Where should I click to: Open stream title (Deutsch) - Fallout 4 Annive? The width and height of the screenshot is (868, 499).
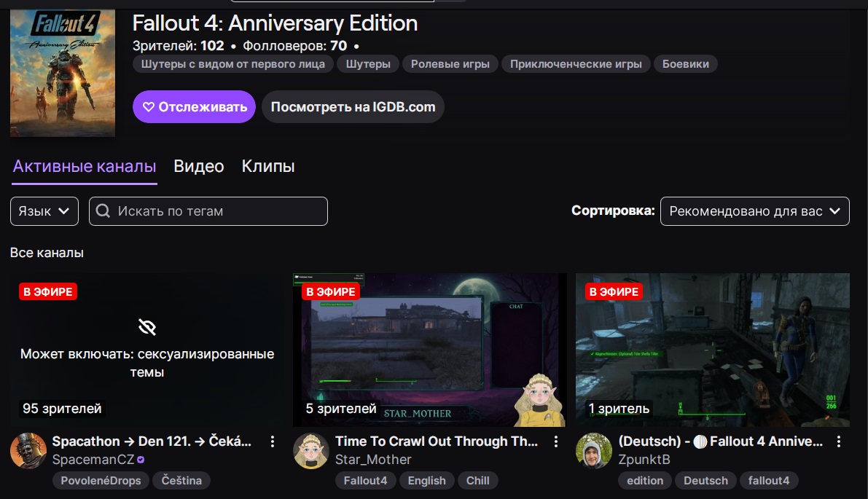click(720, 441)
